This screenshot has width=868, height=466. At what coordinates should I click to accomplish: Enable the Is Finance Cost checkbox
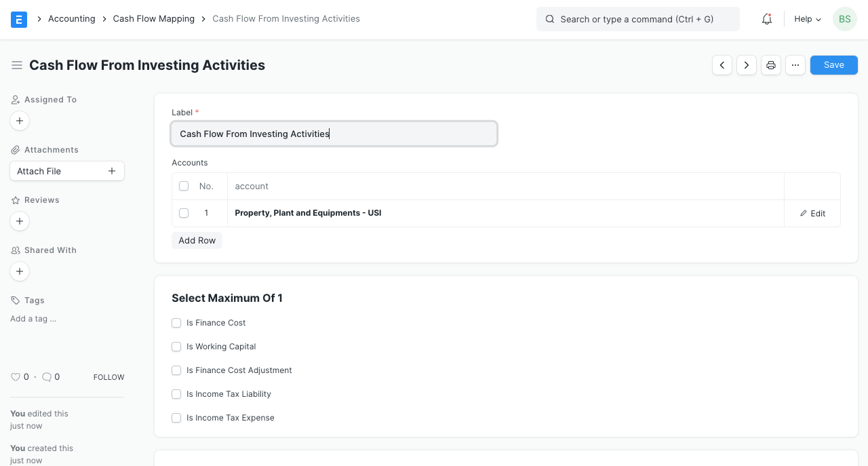pos(176,323)
